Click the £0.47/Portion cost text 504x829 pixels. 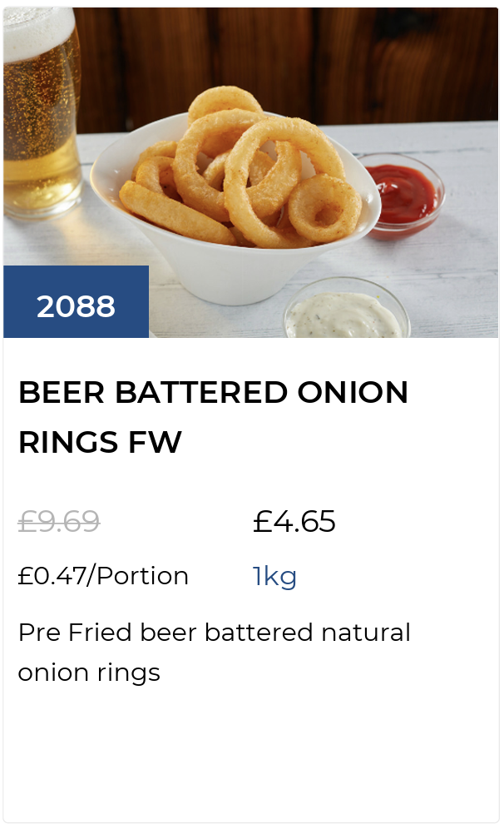click(103, 576)
